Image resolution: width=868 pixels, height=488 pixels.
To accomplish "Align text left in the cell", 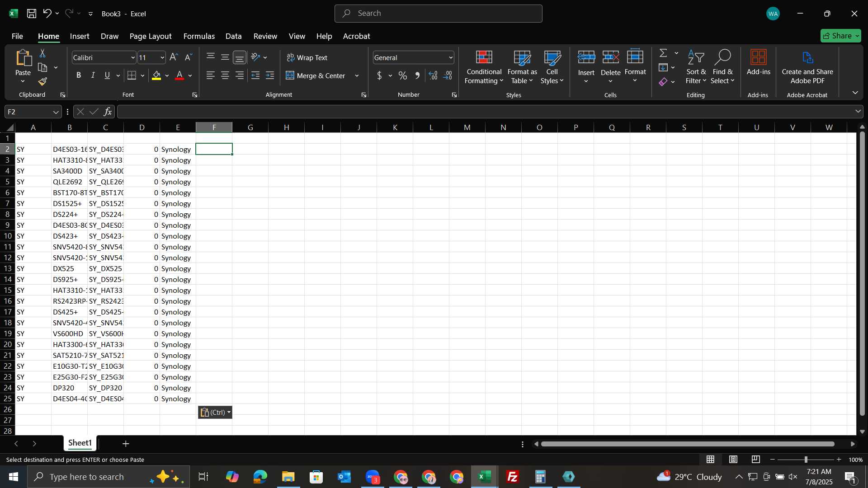I will [x=211, y=75].
